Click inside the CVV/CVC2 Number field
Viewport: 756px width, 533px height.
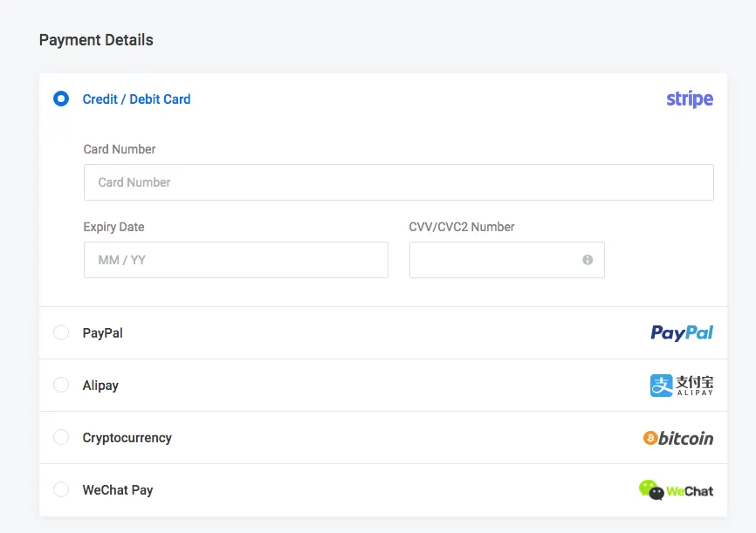point(493,260)
